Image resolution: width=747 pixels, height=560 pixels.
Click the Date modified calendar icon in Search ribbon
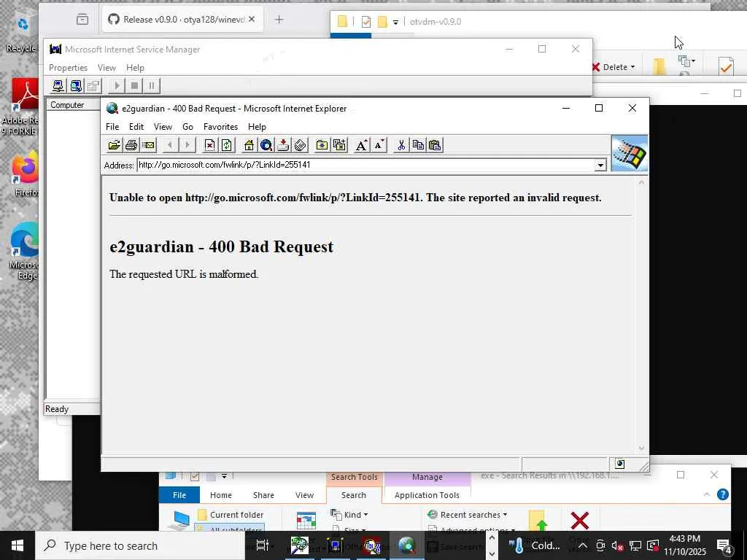[306, 521]
